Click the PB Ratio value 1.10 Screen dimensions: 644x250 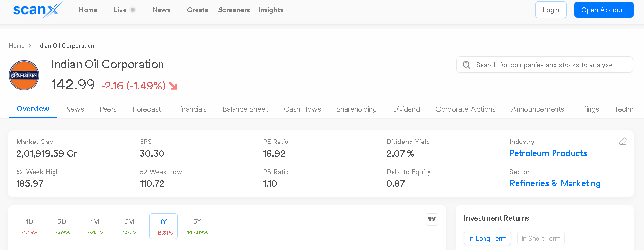pos(270,184)
